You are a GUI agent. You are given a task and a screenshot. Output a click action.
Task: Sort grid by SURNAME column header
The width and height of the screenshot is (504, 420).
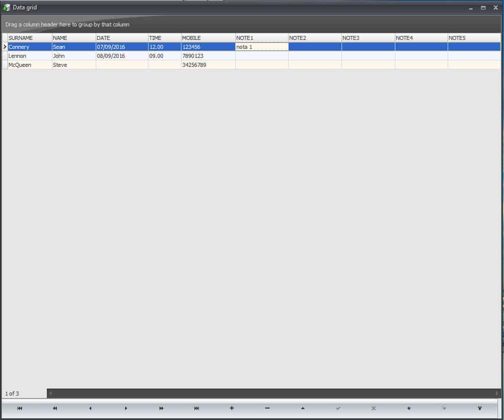click(29, 38)
